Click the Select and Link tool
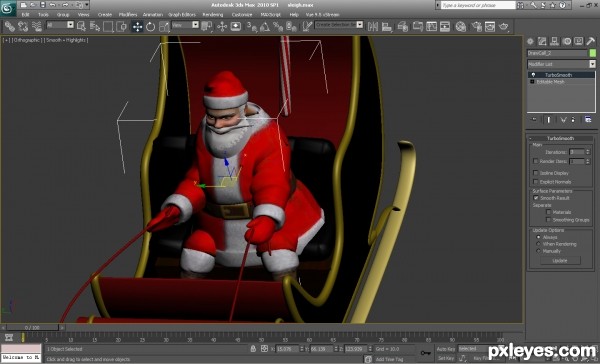 pos(10,26)
